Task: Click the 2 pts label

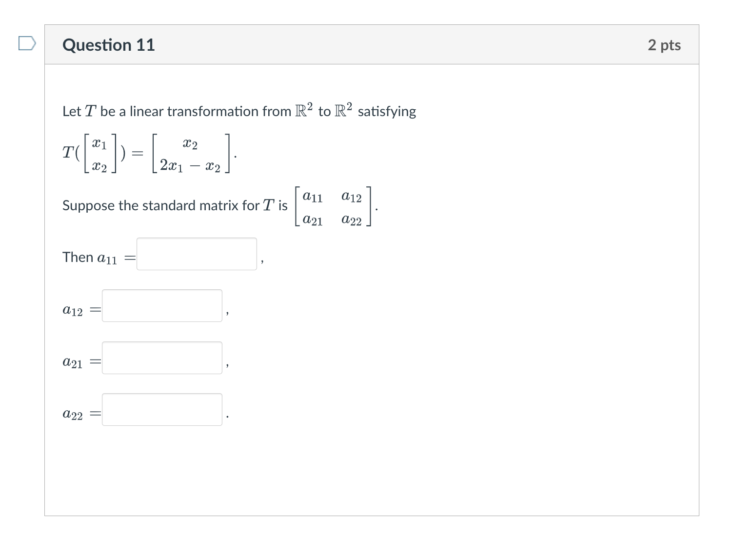Action: click(665, 44)
